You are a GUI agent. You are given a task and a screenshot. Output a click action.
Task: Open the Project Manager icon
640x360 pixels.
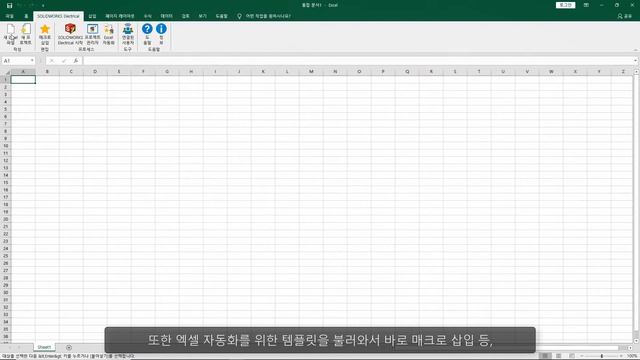click(x=93, y=29)
